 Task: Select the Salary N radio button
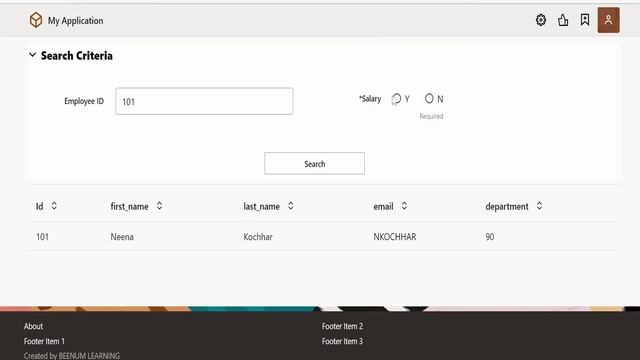[429, 98]
